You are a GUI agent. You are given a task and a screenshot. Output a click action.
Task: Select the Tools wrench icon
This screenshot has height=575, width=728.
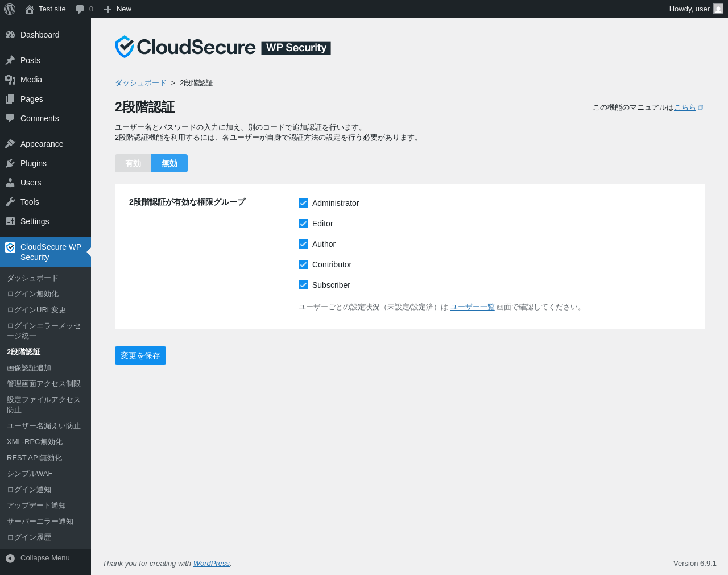coord(10,202)
